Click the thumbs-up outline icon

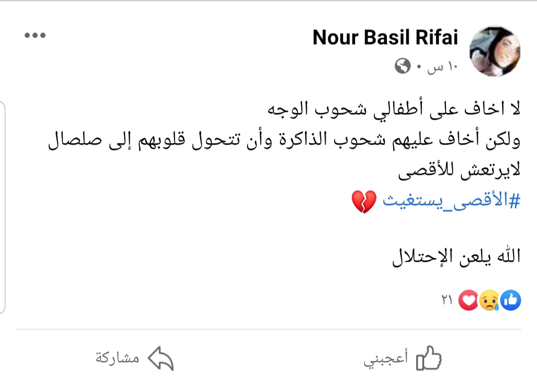point(429,358)
